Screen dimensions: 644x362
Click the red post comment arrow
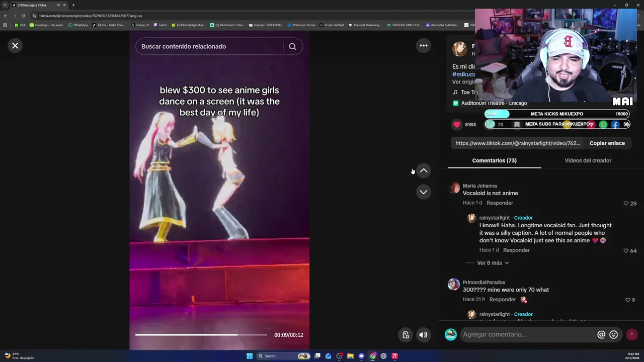tap(632, 334)
